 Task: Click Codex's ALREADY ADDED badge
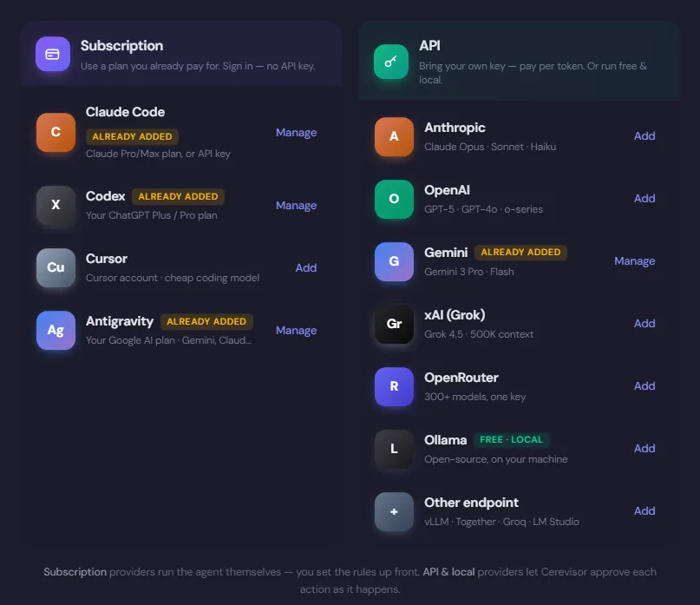[x=178, y=196]
